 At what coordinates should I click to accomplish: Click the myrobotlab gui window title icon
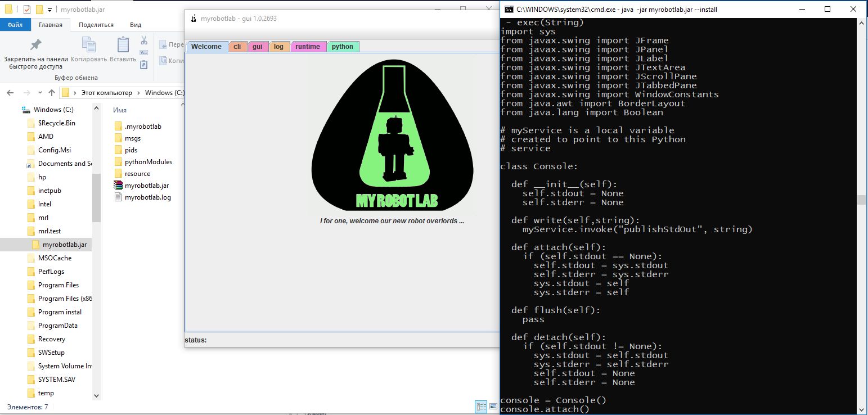point(194,19)
